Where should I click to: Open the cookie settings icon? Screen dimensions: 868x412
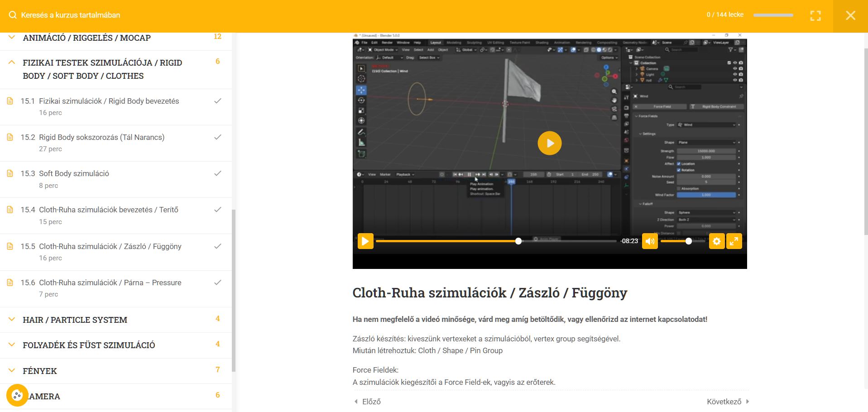point(17,395)
